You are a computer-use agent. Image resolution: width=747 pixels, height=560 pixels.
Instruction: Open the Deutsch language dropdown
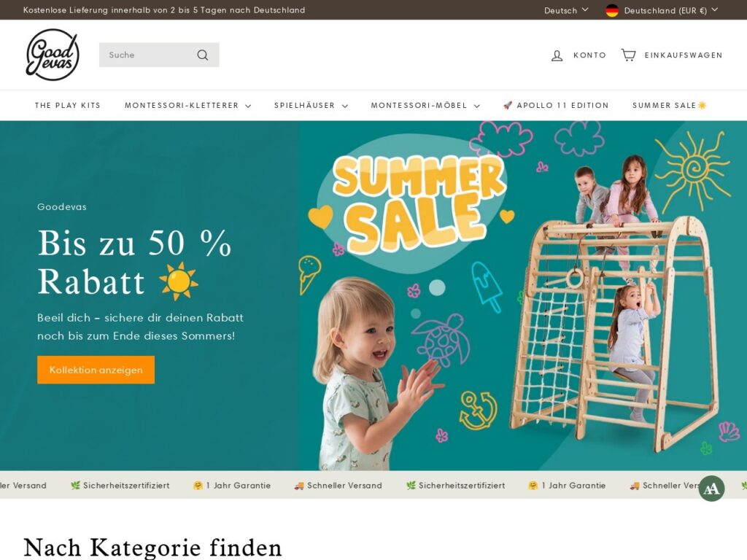pos(566,10)
